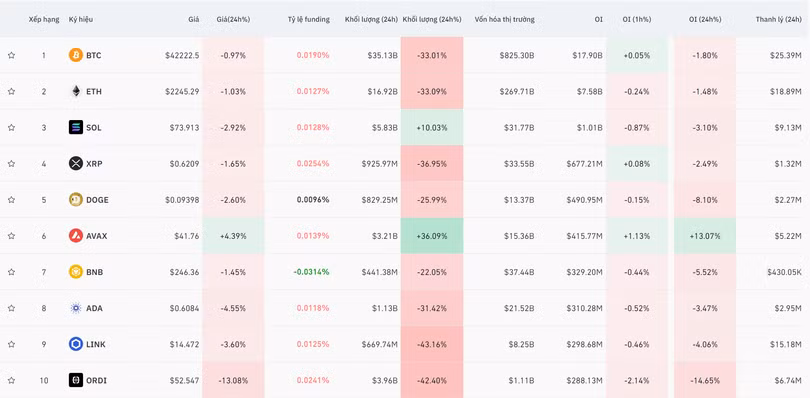The height and width of the screenshot is (398, 810).
Task: Sort by OI (24h%) column header
Action: 705,20
